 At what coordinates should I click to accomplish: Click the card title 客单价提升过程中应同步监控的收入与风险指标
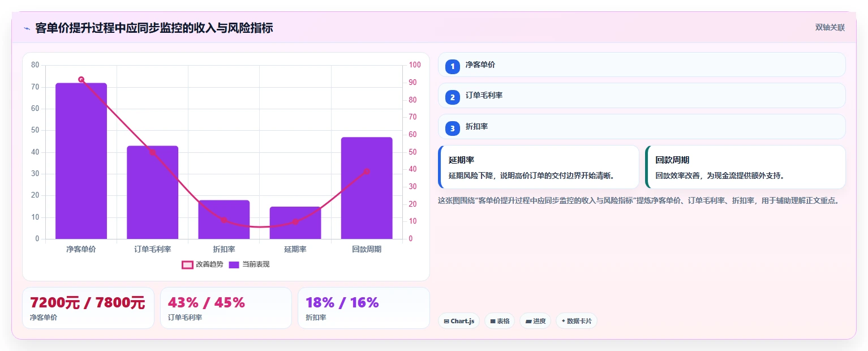coord(154,28)
